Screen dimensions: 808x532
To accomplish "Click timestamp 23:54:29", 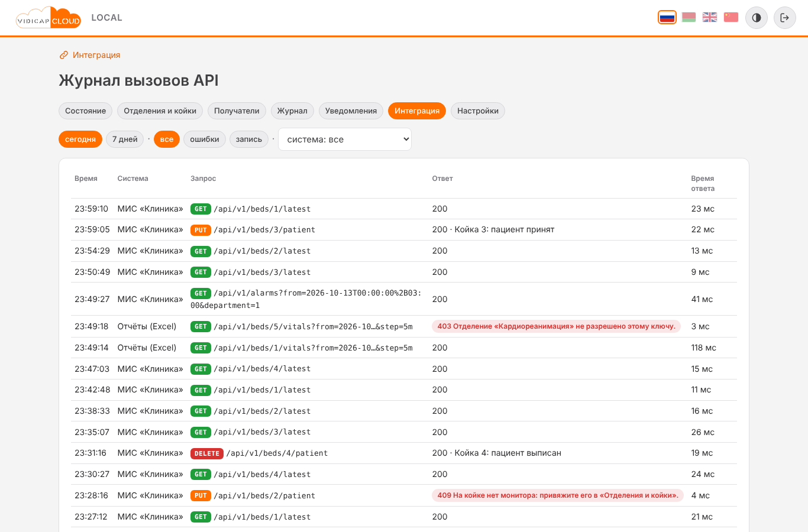I will 92,251.
